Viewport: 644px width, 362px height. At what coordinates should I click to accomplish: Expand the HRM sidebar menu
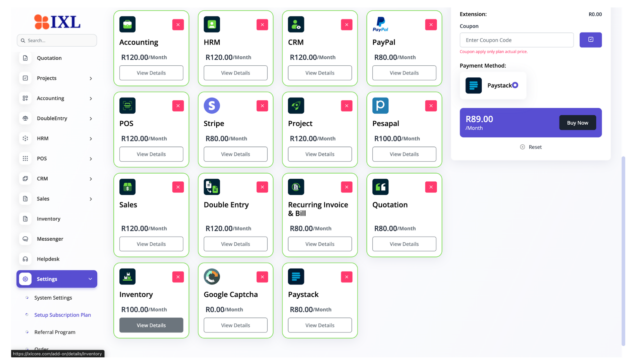coord(57,138)
